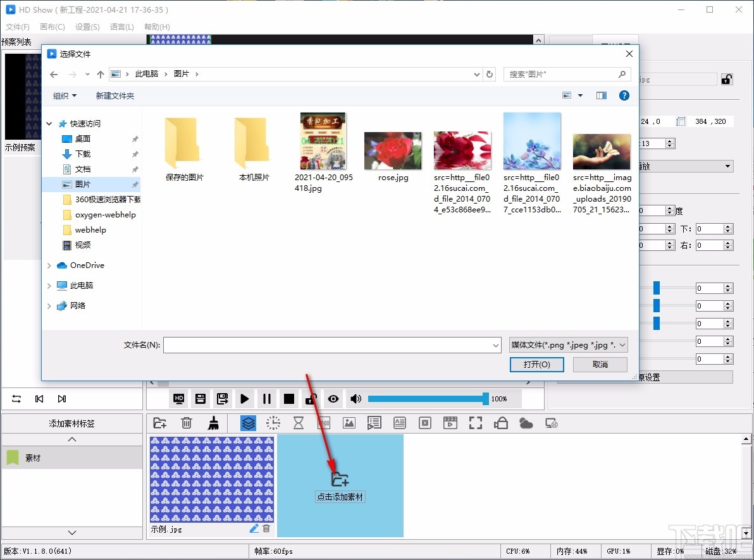Click the dashed-circle timer icon
This screenshot has height=560, width=754.
tap(273, 423)
